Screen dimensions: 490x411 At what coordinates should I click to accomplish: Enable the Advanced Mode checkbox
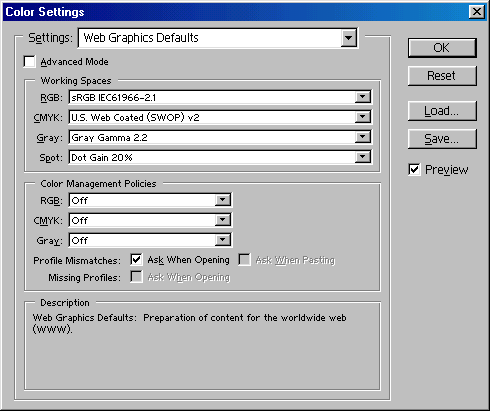pos(30,62)
